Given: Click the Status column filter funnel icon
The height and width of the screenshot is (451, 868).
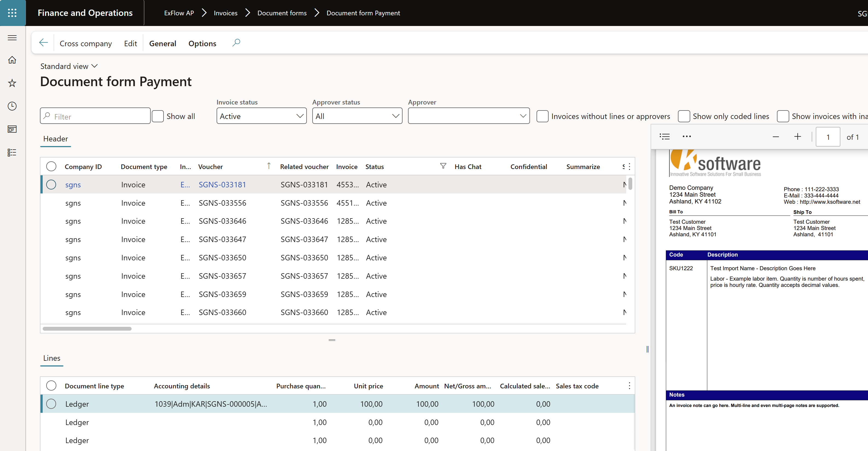Looking at the screenshot, I should (x=443, y=166).
